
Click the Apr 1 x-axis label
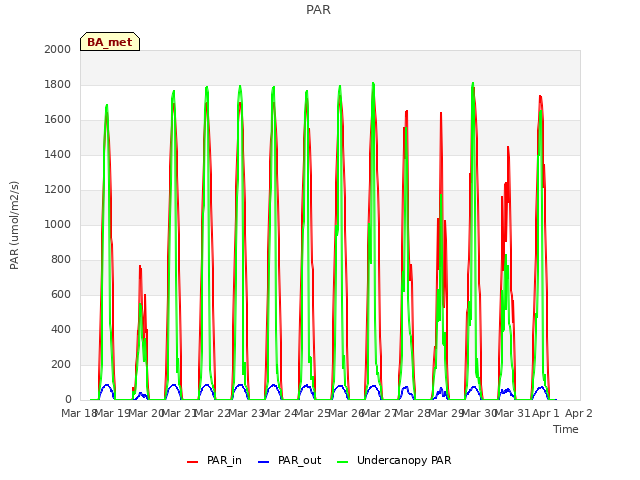546,413
